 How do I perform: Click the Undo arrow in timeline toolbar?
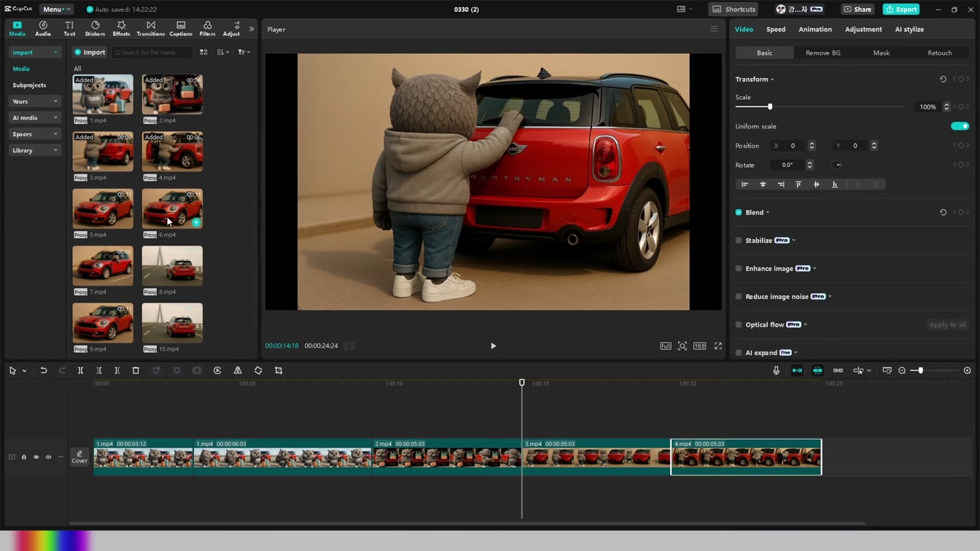pos(44,370)
